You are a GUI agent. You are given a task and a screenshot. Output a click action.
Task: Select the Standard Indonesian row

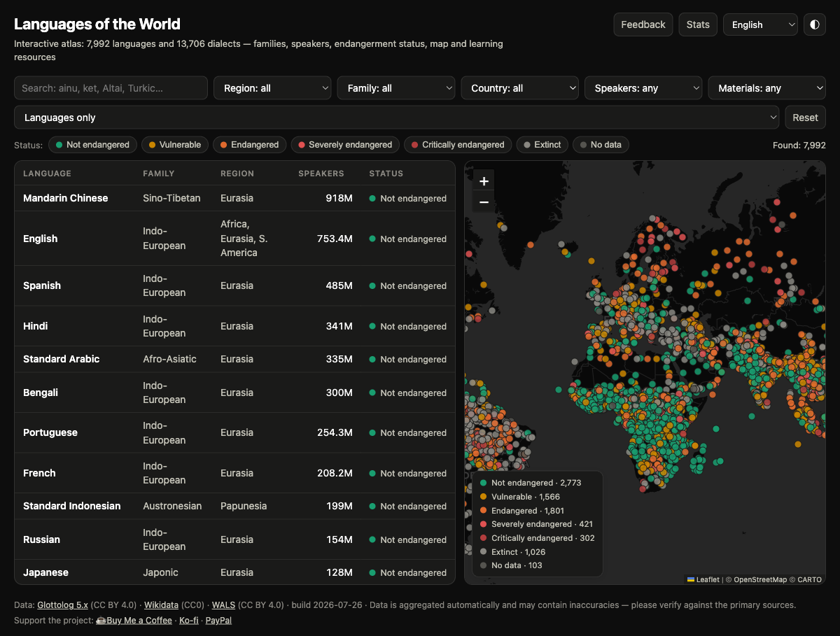[x=234, y=506]
